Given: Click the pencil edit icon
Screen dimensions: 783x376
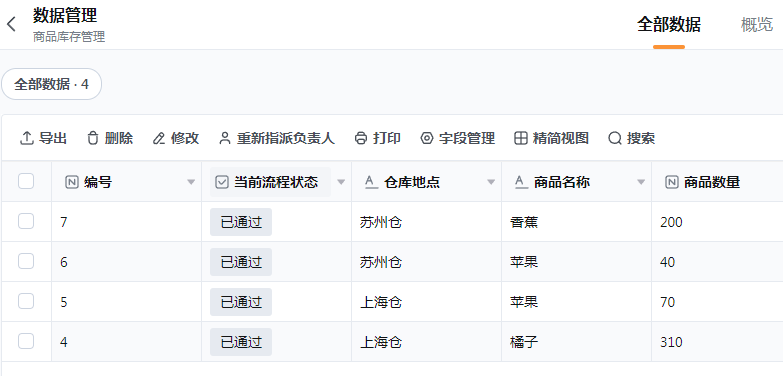Looking at the screenshot, I should coord(159,138).
